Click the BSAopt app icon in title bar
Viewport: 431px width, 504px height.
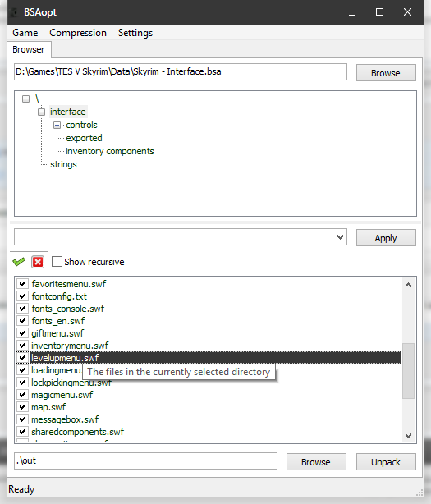coord(14,12)
